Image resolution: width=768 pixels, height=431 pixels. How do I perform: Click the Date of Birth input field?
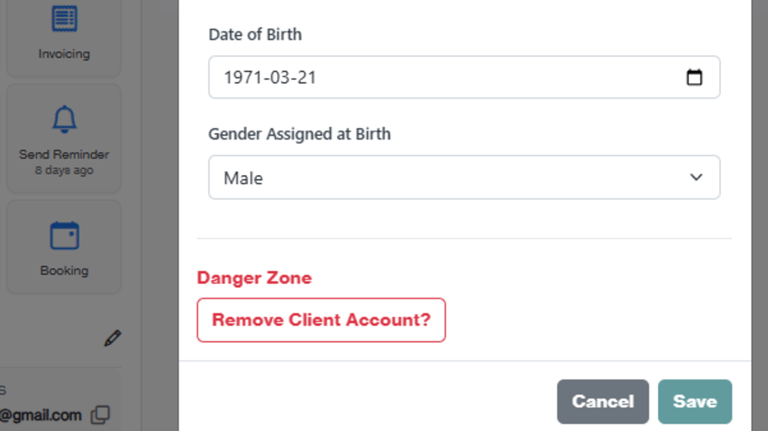[x=440, y=77]
